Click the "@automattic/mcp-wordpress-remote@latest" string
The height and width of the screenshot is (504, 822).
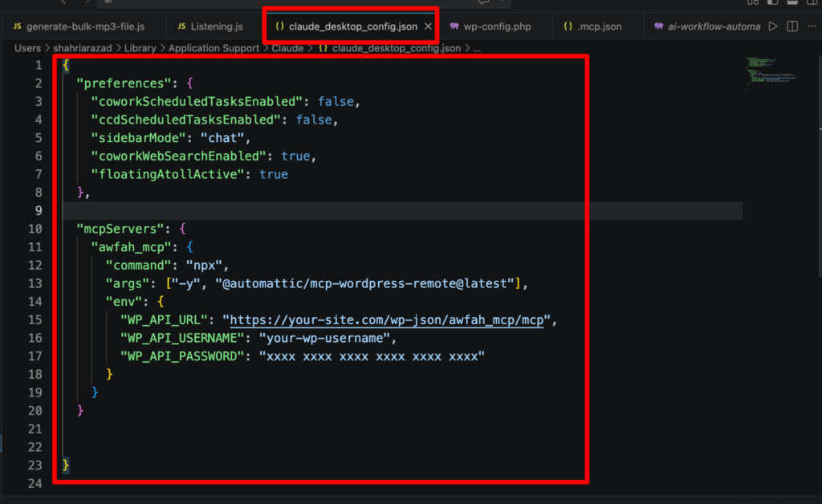tap(364, 283)
